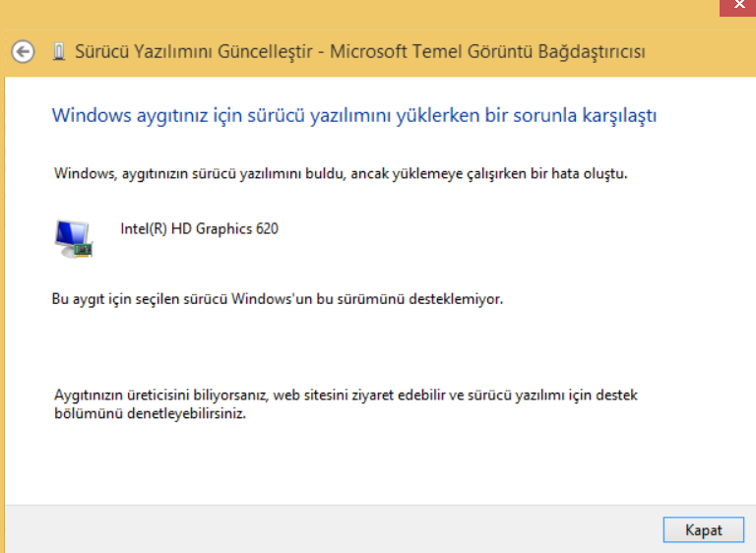The image size is (756, 553).
Task: Click the blue heading about the driver problem
Action: [x=353, y=116]
